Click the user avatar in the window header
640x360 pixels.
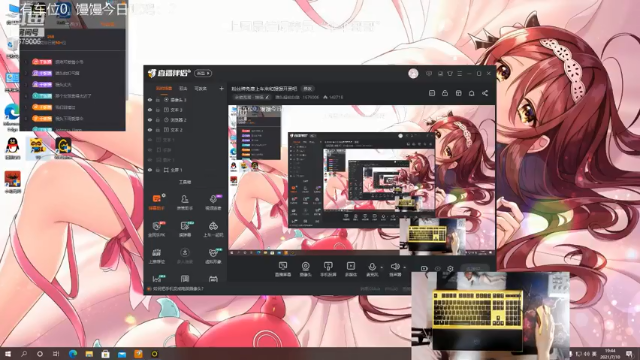[x=413, y=73]
